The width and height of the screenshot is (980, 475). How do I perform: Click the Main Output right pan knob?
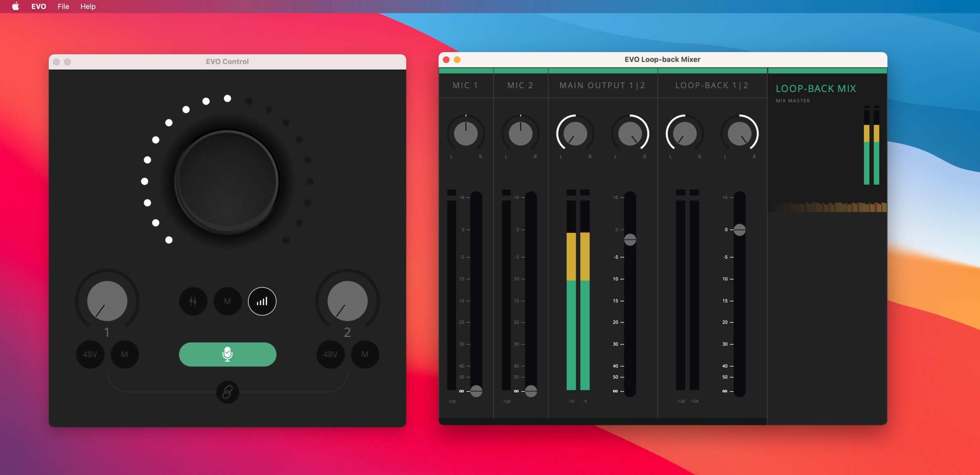click(630, 134)
